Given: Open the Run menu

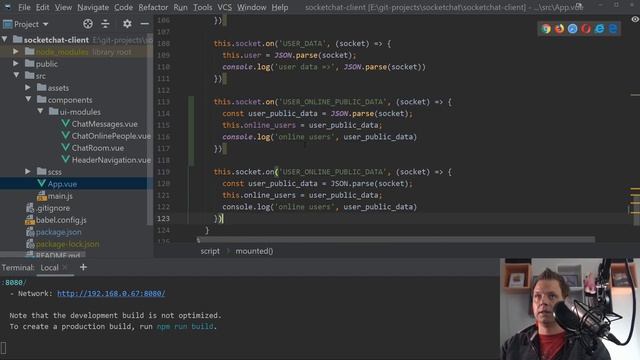Looking at the screenshot, I should 180,7.
